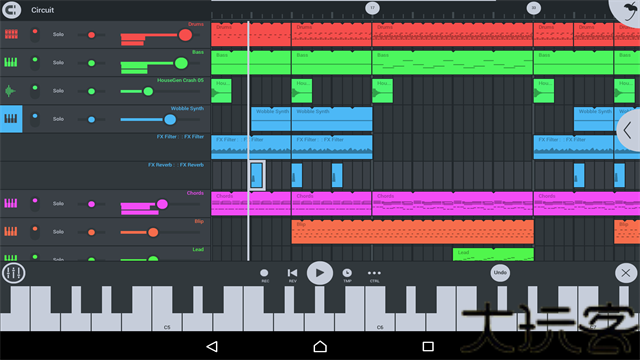Open the Circuit project title
Image resolution: width=640 pixels, height=360 pixels.
click(42, 10)
